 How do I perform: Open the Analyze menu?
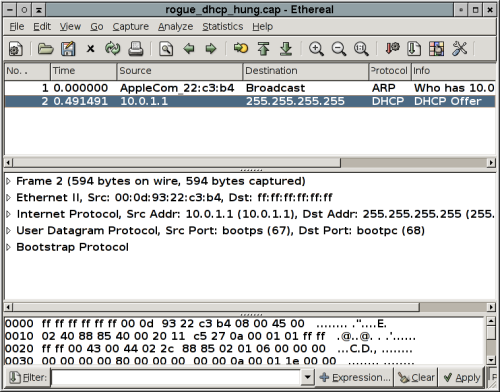click(175, 26)
